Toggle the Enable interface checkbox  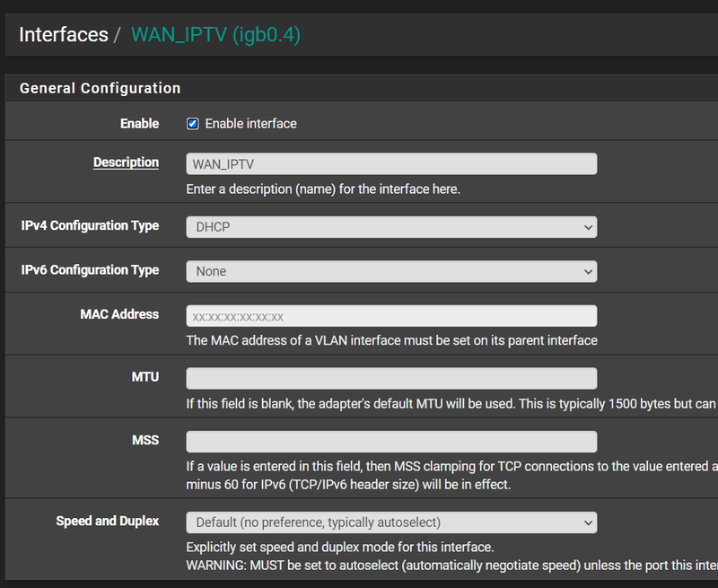coord(192,124)
